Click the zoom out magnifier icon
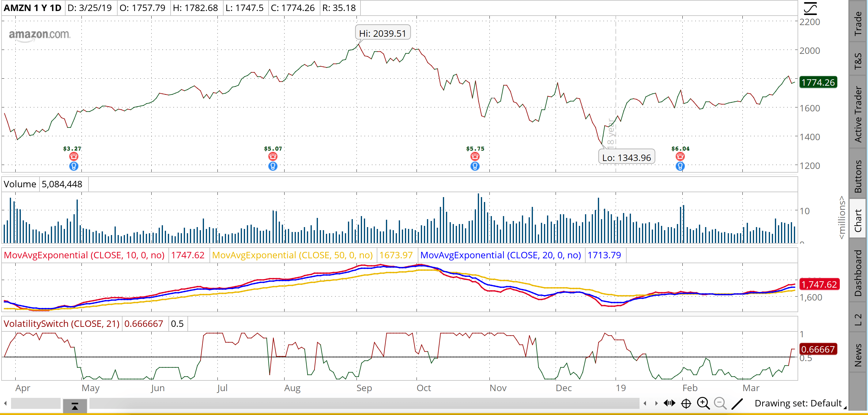Viewport: 868px width, 415px height. point(720,403)
